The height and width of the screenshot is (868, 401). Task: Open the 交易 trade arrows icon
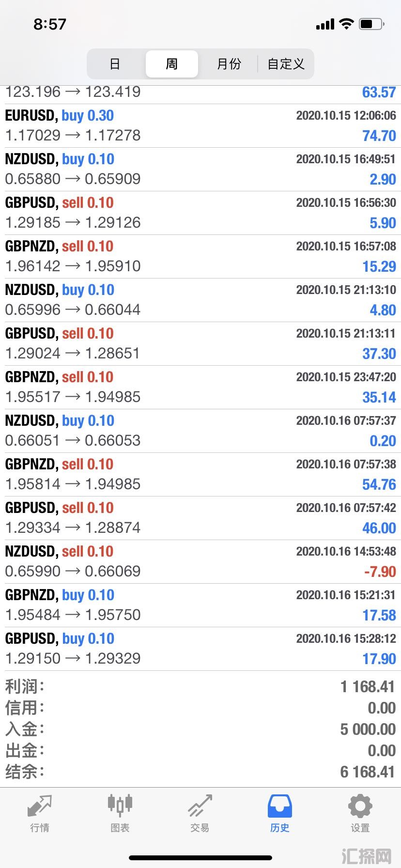tap(200, 806)
